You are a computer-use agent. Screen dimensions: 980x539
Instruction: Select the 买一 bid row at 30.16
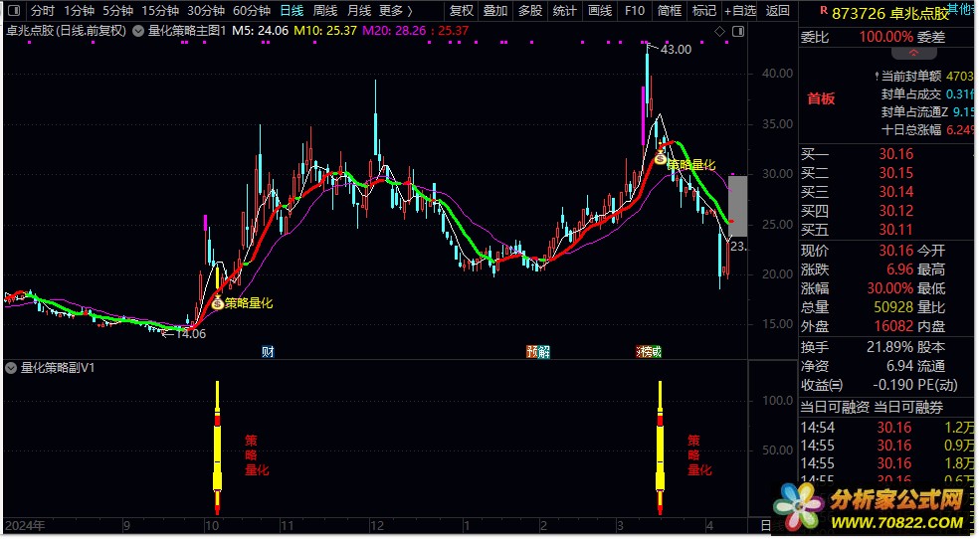(886, 154)
